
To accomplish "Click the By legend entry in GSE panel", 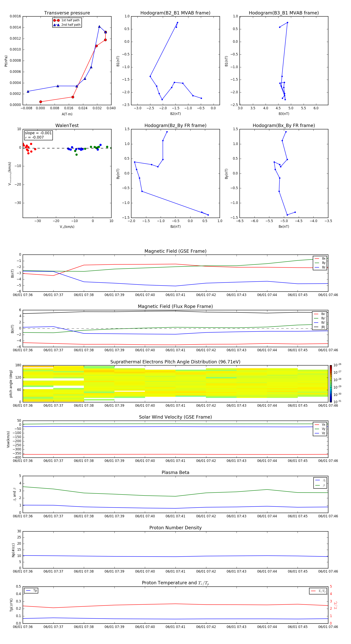I will pos(320,263).
